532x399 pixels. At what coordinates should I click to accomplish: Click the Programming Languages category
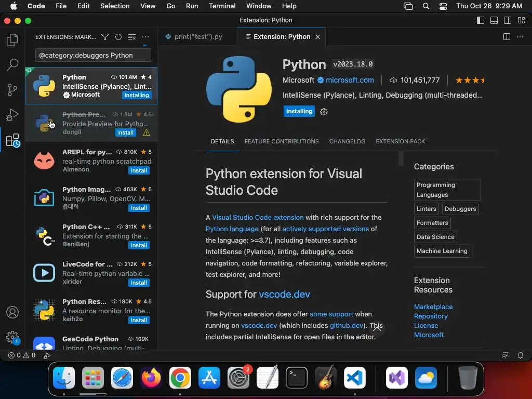(447, 190)
